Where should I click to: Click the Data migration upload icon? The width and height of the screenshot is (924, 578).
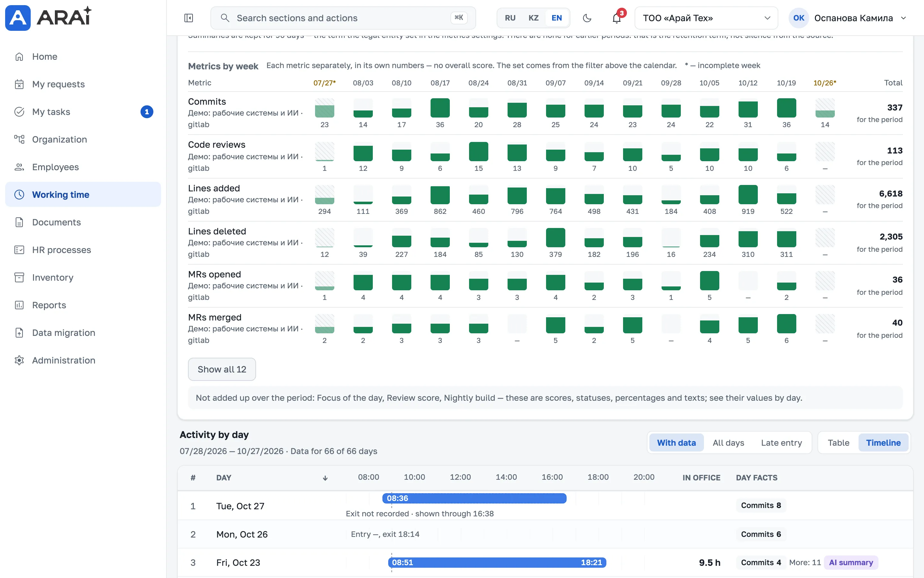tap(19, 333)
